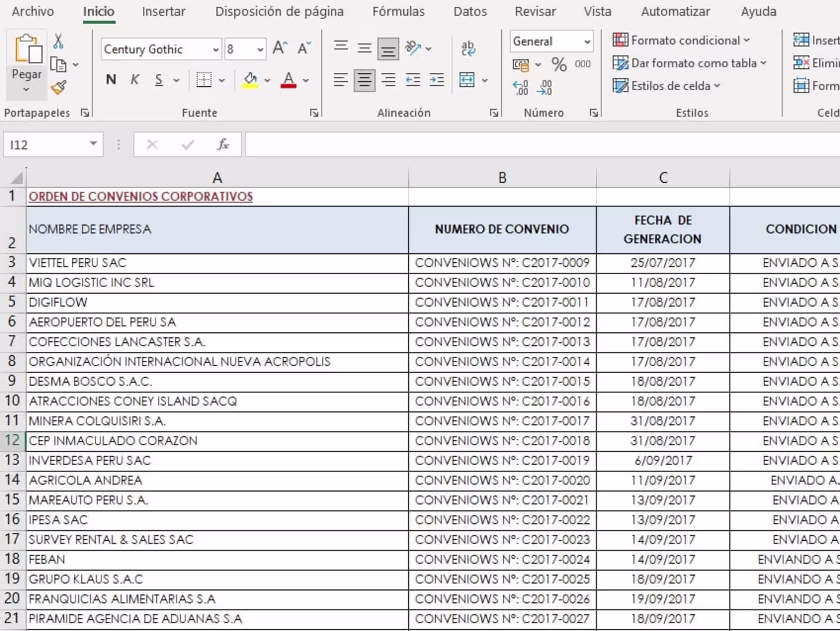Click the decrease decimals icon
This screenshot has width=840, height=631.
(544, 87)
